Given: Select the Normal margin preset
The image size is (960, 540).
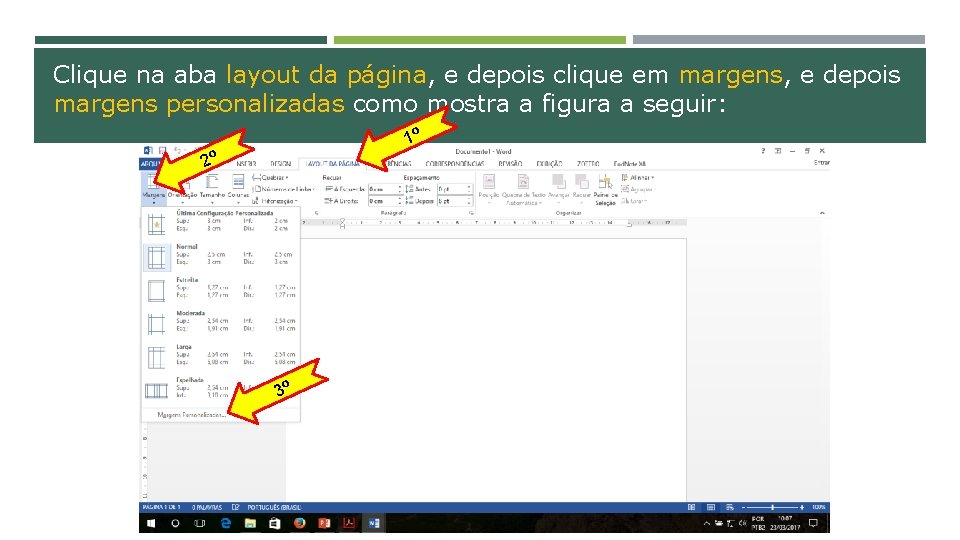Looking at the screenshot, I should (x=220, y=255).
